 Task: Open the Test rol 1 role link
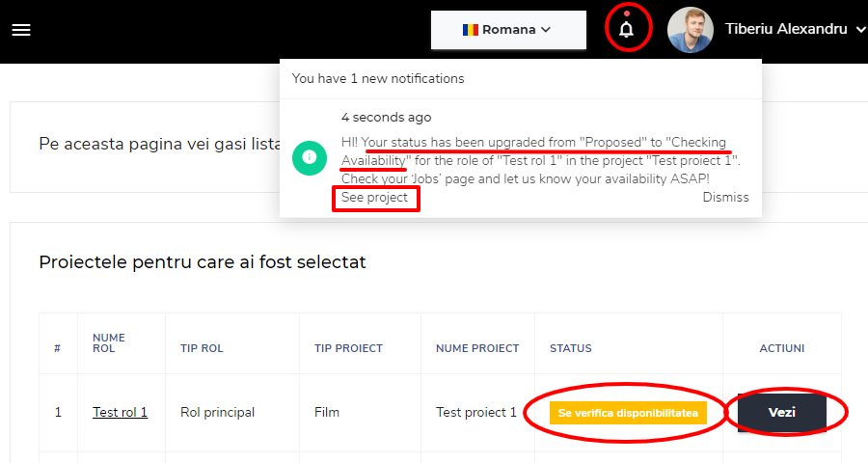pyautogui.click(x=120, y=412)
